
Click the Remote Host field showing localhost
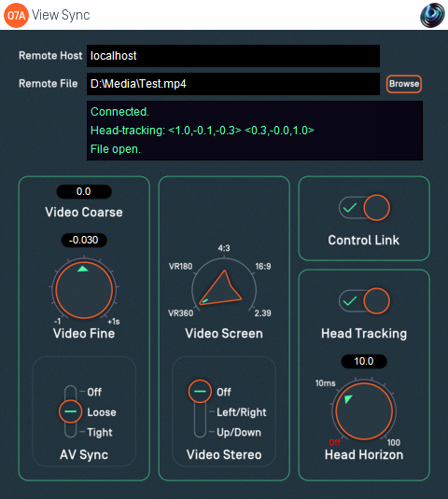click(x=233, y=56)
